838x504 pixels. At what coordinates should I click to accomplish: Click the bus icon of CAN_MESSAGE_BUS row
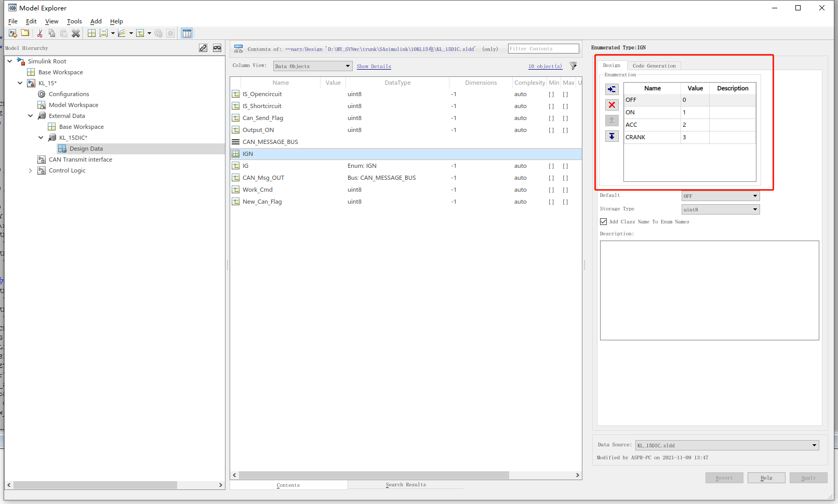click(236, 142)
